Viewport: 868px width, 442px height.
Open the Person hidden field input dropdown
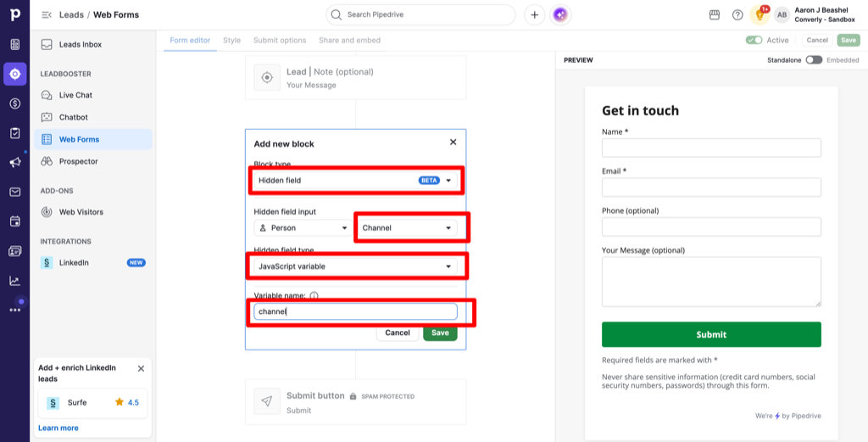coord(302,227)
